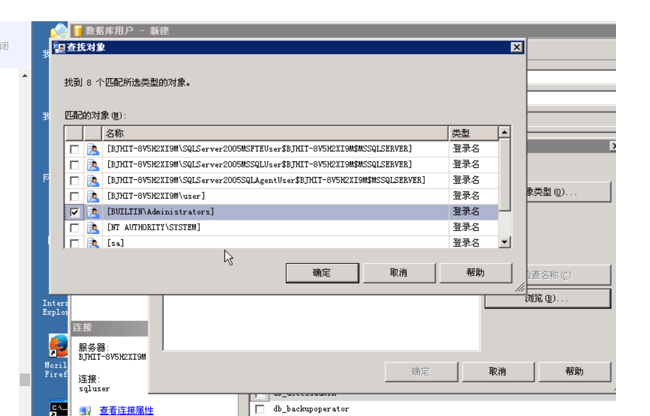Check the SQLServer2005MSSQLUser login checkbox
This screenshot has height=416, width=650.
pos(74,165)
